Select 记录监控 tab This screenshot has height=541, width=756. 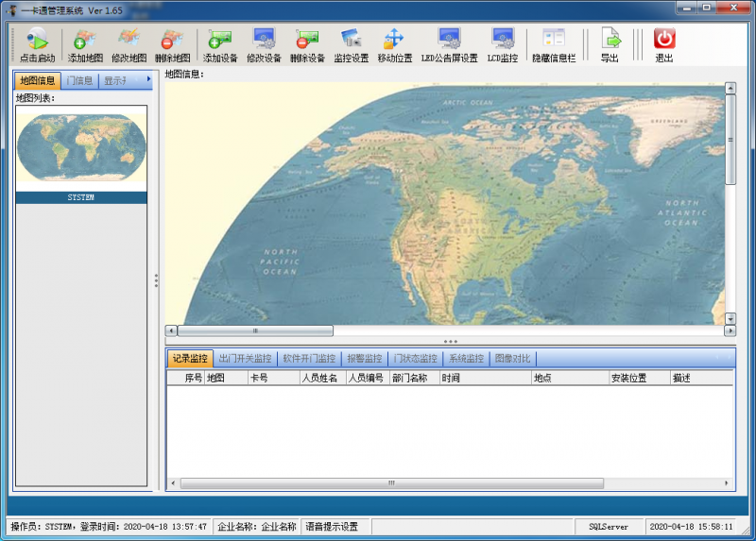(190, 359)
